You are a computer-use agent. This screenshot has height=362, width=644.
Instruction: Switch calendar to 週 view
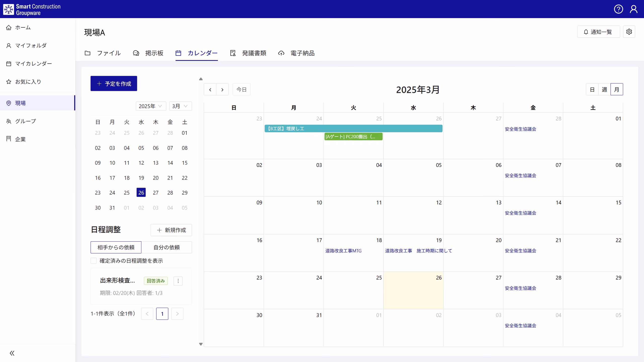(604, 89)
